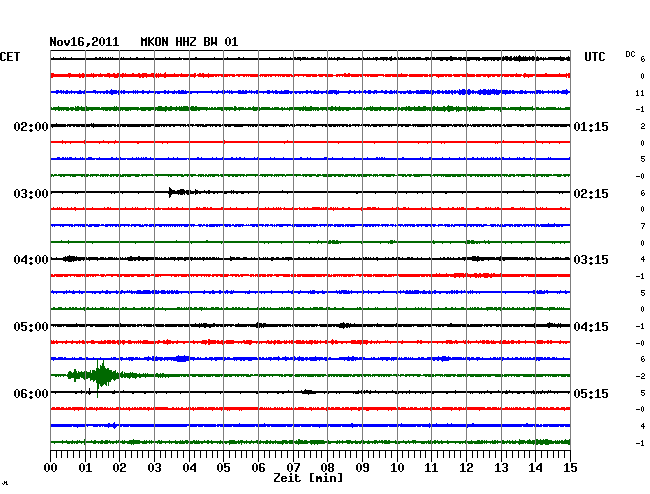Viewport: 650px width, 494px height.
Task: Click the DC value 7
Action: 643,226
